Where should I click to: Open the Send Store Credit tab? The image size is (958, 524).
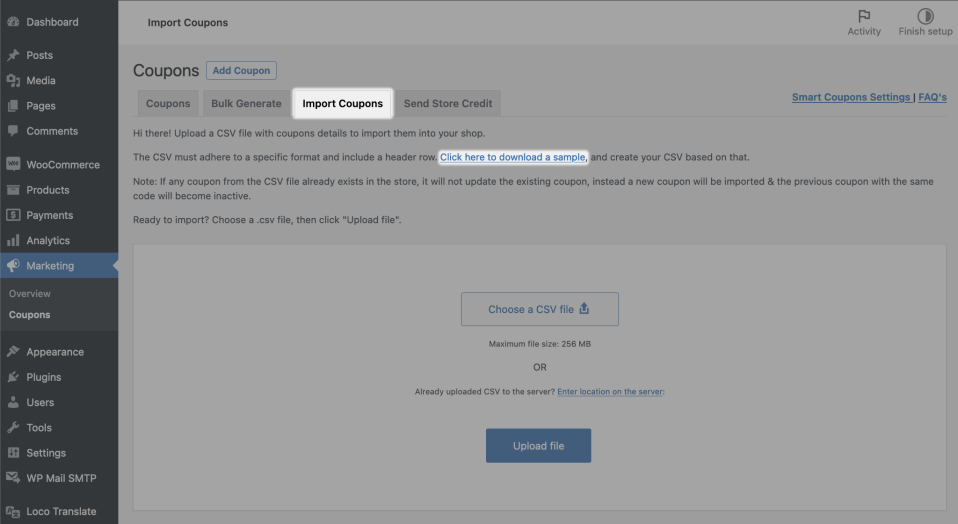(x=448, y=103)
